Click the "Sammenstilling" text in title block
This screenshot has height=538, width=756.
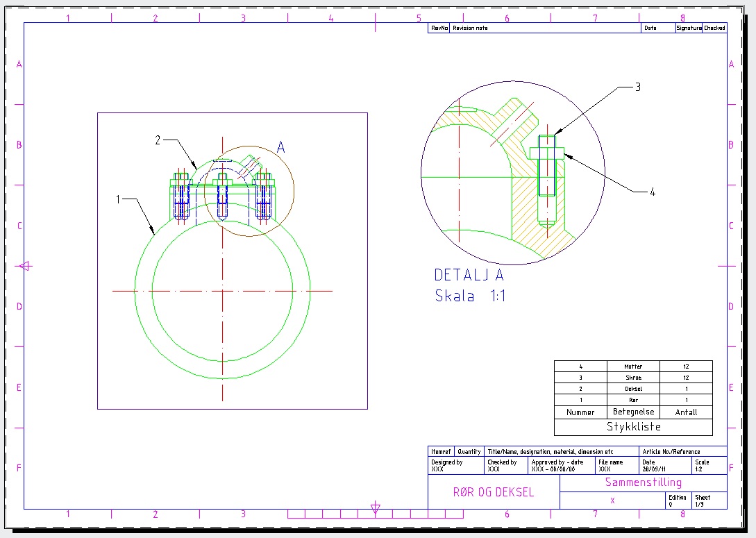coord(643,482)
